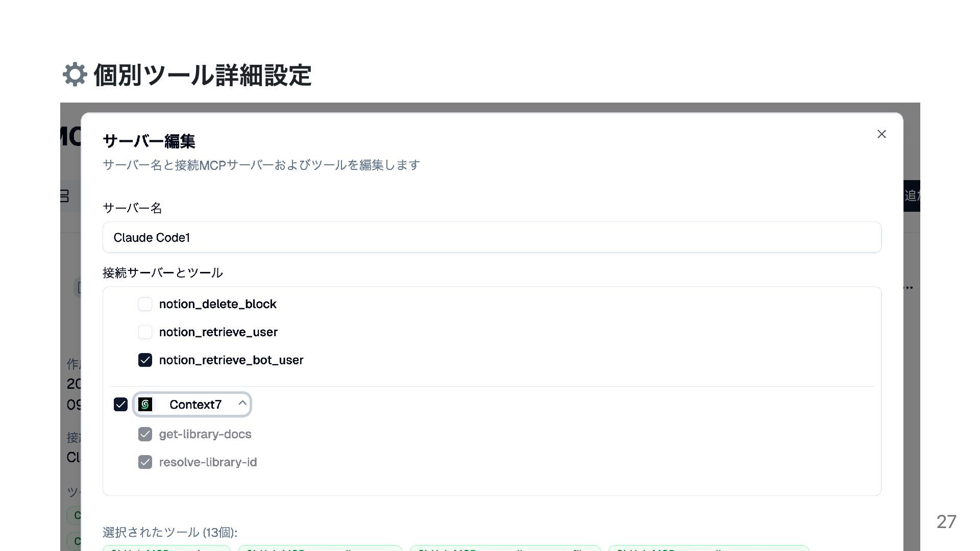Enable the notion_delete_block checkbox

pyautogui.click(x=145, y=304)
